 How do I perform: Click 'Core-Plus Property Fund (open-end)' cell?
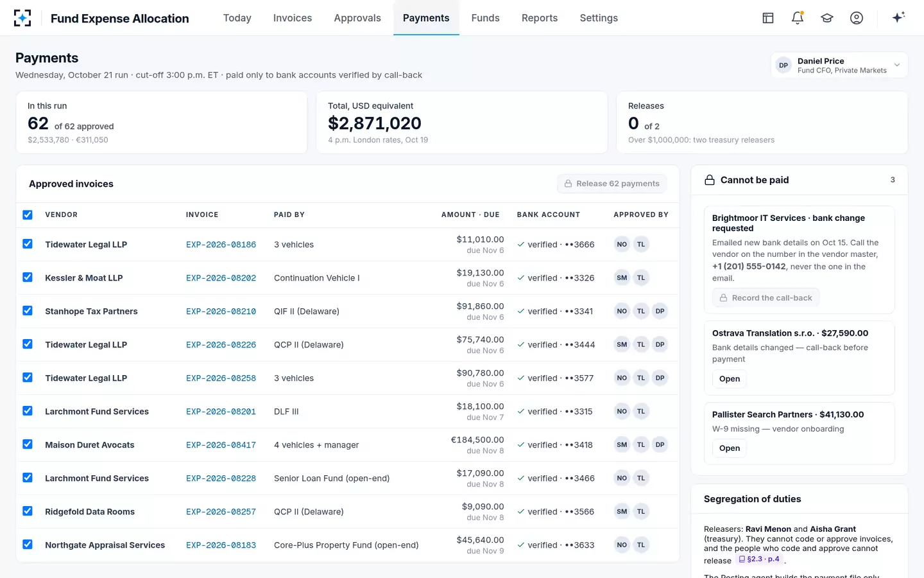click(346, 545)
